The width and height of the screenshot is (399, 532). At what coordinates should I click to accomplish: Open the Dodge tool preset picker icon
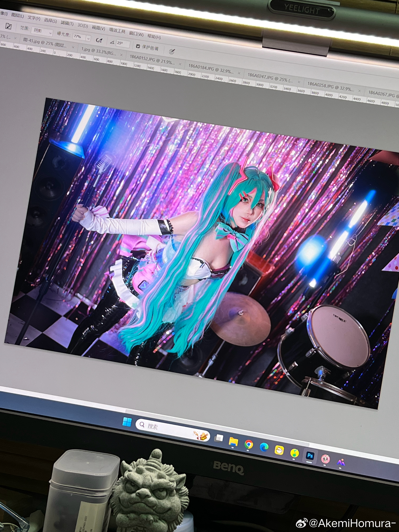(x=8, y=26)
